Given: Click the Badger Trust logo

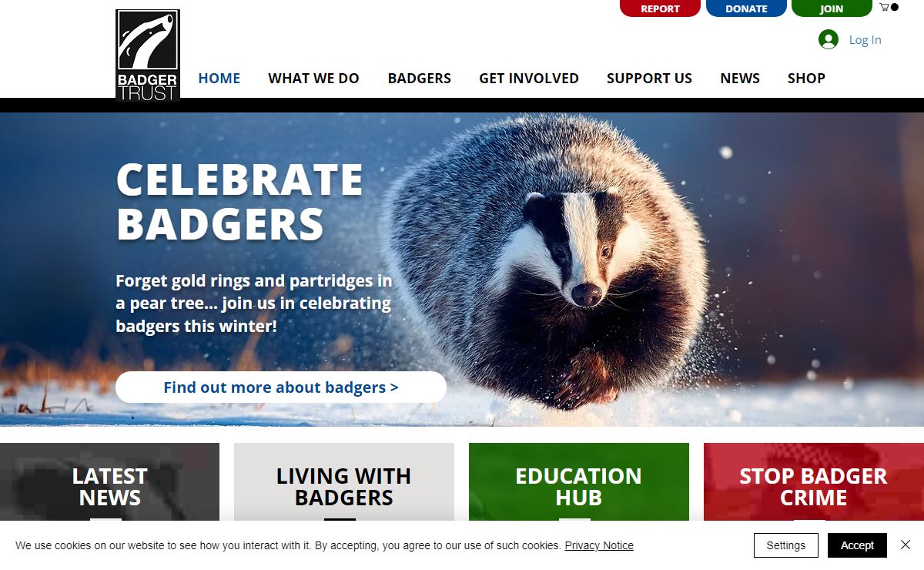Looking at the screenshot, I should coord(148,55).
